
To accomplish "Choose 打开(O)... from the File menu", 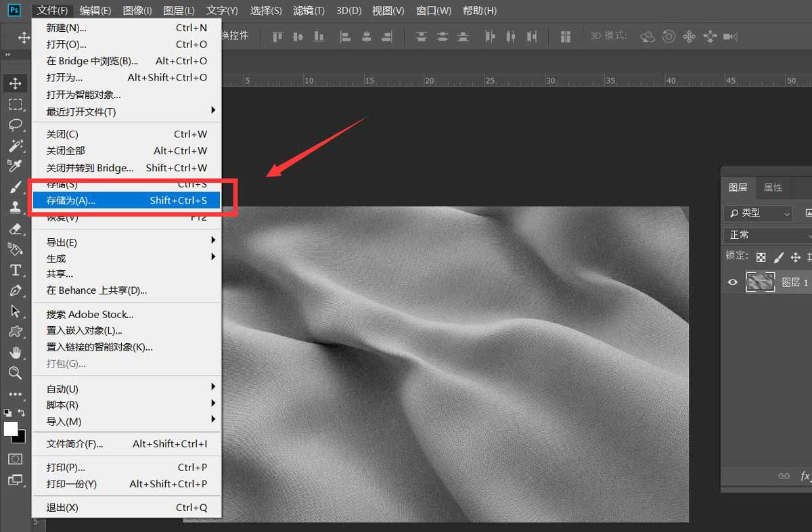I will (127, 44).
